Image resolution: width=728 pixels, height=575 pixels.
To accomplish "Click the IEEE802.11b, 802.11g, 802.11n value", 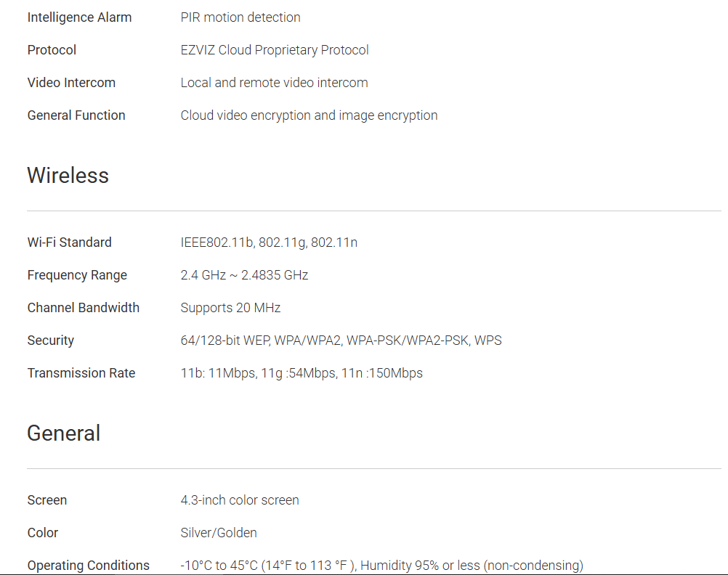I will point(269,242).
